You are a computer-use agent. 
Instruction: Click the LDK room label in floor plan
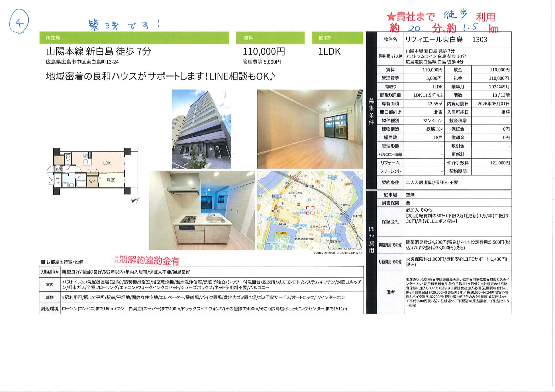(x=107, y=163)
